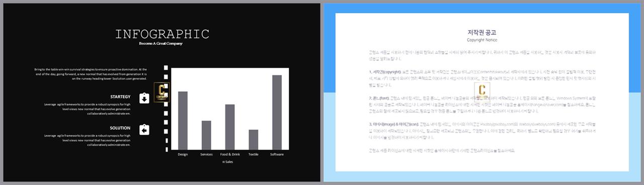Select the description paragraph under STARTEGY

tap(88, 109)
